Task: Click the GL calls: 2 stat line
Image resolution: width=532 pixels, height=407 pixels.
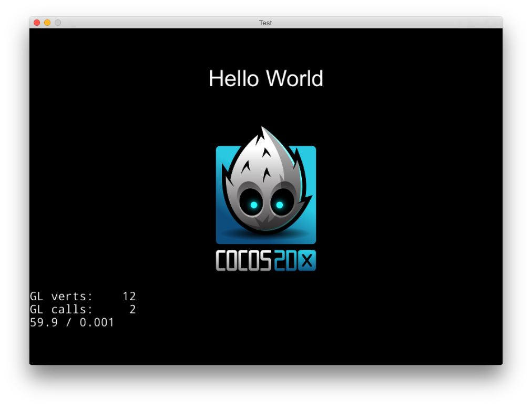Action: [x=83, y=309]
